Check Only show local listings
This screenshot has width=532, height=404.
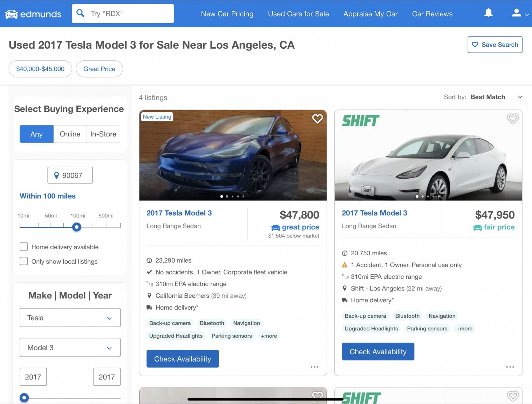pos(24,261)
